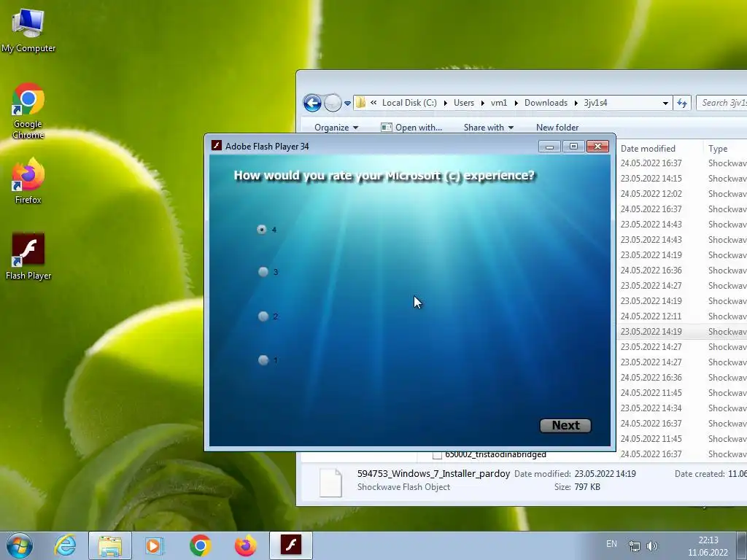Click the Explorer Forward arrow button
The image size is (747, 560).
[x=333, y=103]
